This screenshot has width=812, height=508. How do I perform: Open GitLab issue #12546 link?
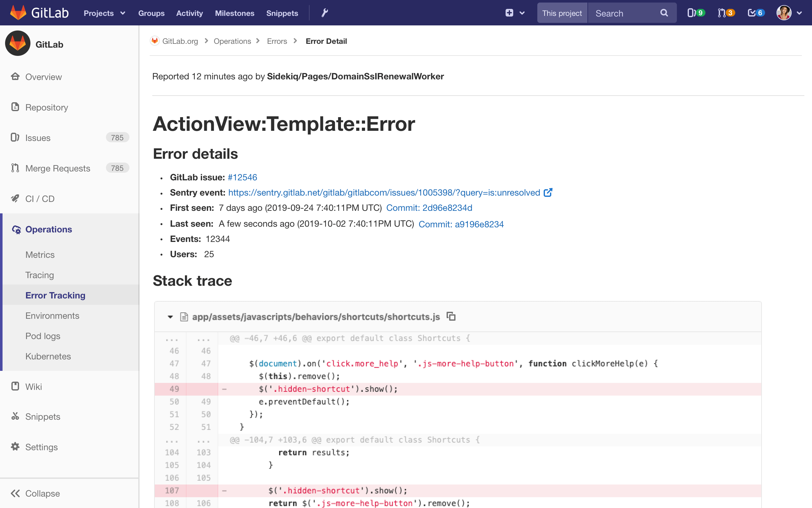(242, 177)
